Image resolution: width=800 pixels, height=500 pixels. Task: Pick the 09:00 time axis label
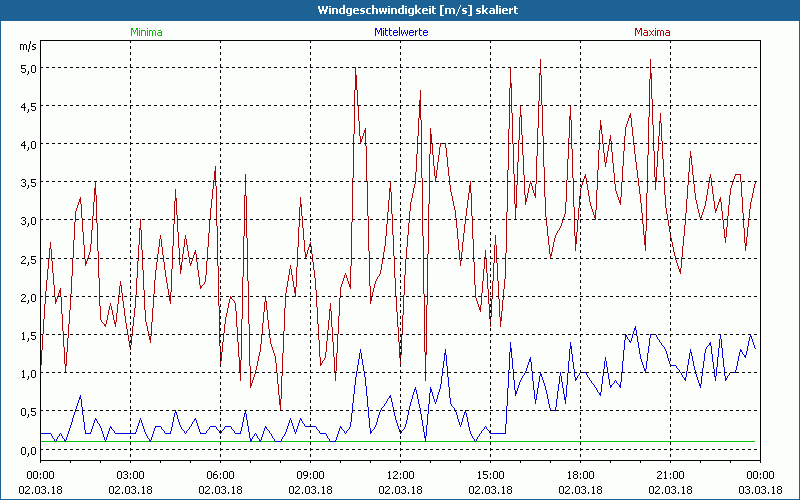pyautogui.click(x=311, y=475)
